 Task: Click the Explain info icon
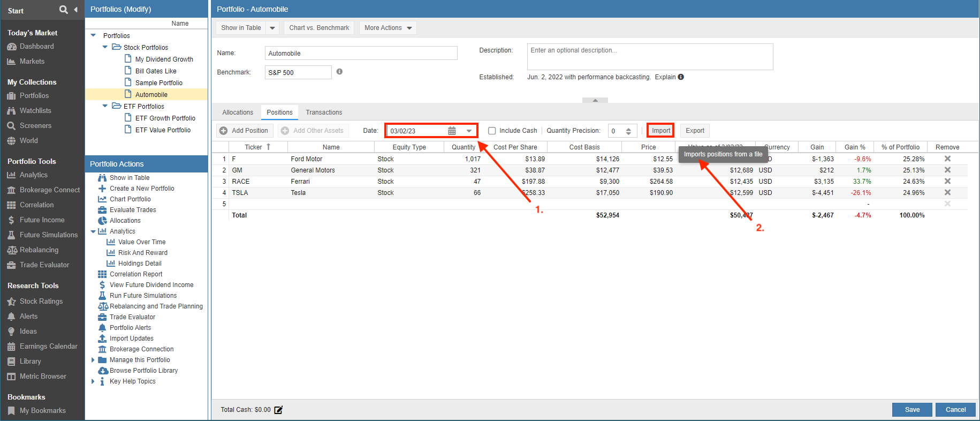pyautogui.click(x=681, y=77)
